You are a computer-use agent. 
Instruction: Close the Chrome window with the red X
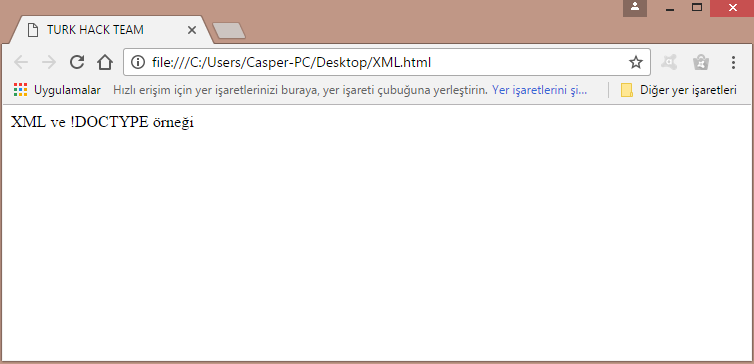732,8
